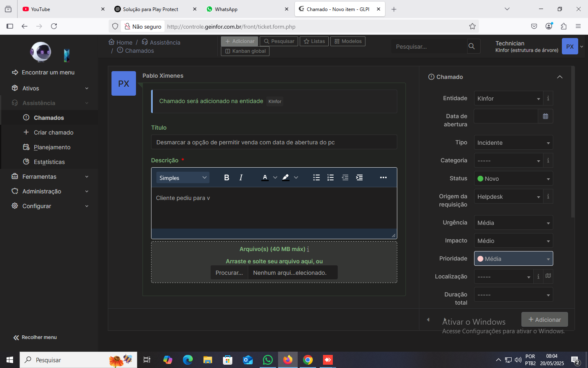This screenshot has height=368, width=588.
Task: Focus the global Pesquisar... search field
Action: (429, 47)
